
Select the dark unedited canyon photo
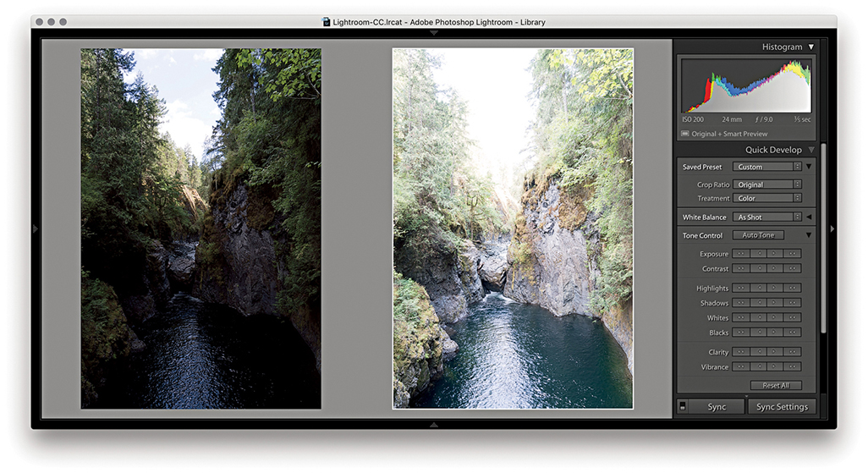tap(201, 228)
